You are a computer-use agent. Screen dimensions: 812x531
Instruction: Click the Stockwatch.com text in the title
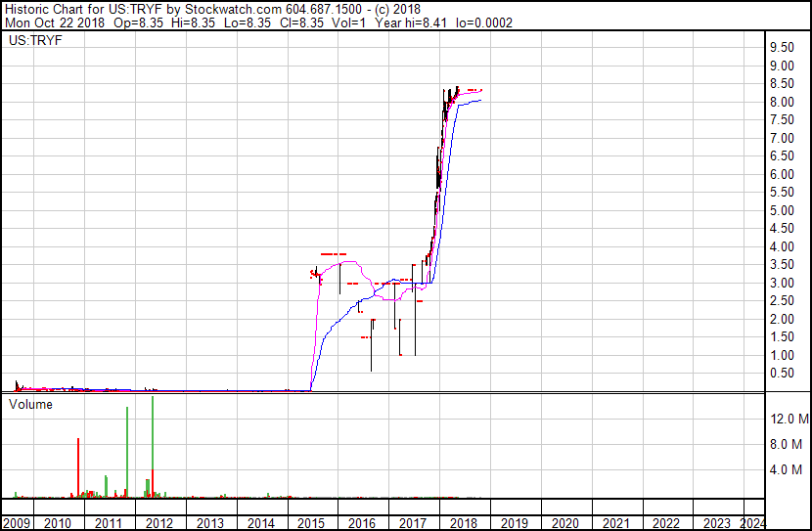[234, 10]
